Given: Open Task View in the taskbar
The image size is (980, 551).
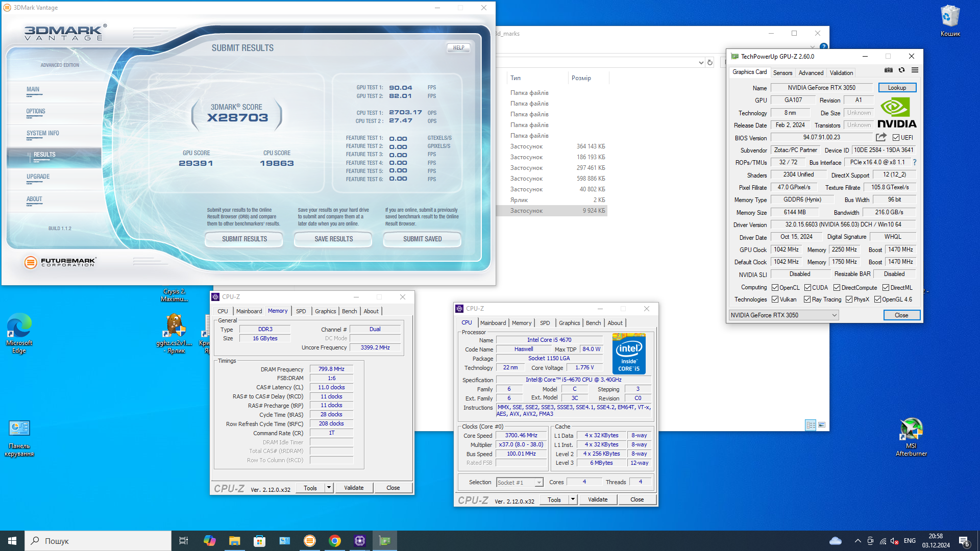Looking at the screenshot, I should click(184, 541).
